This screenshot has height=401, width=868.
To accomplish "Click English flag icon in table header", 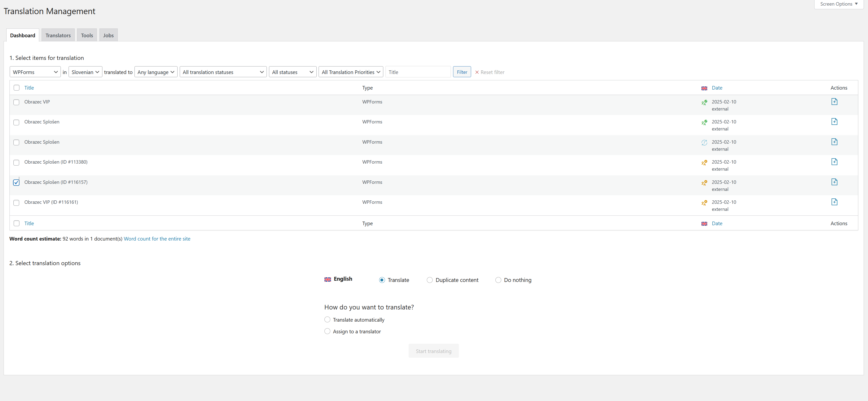I will click(704, 88).
